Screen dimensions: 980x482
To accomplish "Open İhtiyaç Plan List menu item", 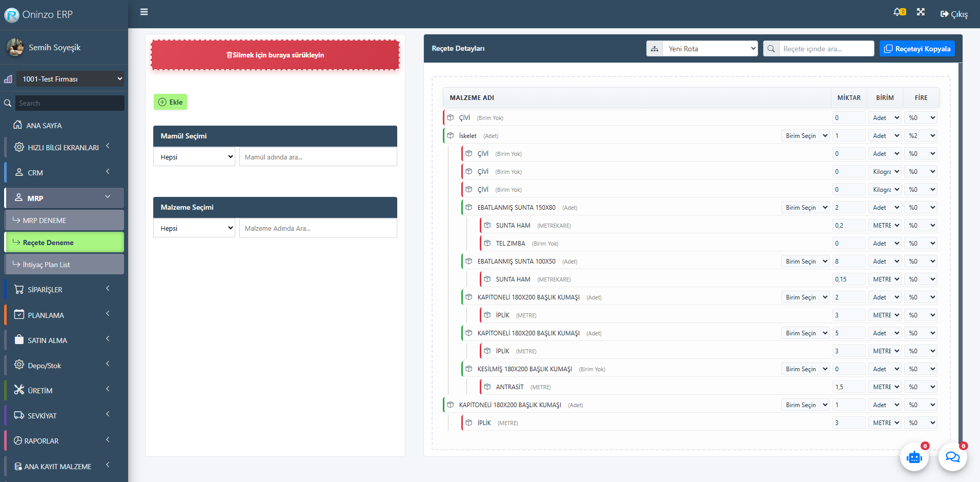I will coord(64,265).
